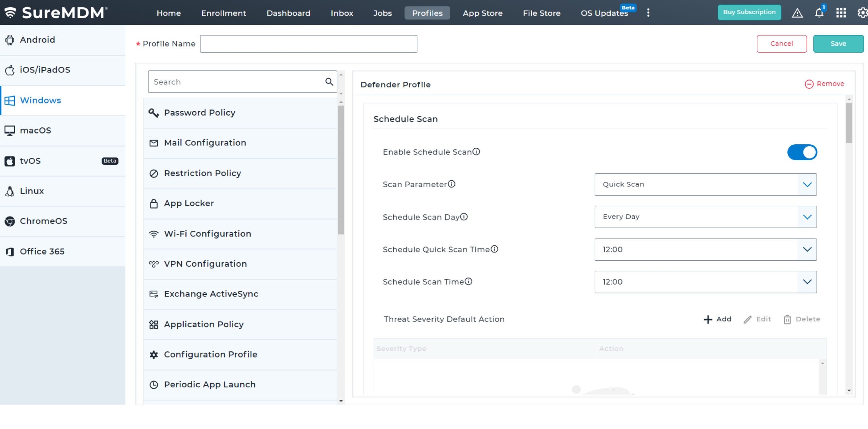Select the Profiles tab
This screenshot has height=429, width=868.
click(x=427, y=13)
